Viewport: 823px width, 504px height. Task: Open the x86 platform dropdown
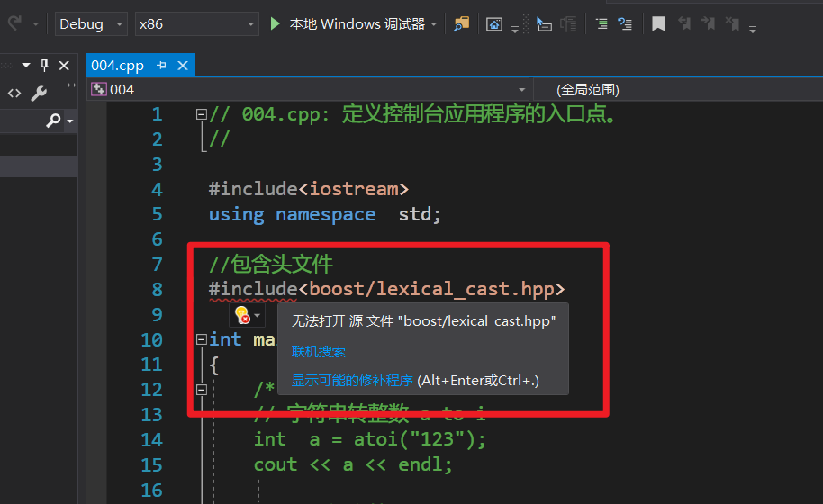197,24
